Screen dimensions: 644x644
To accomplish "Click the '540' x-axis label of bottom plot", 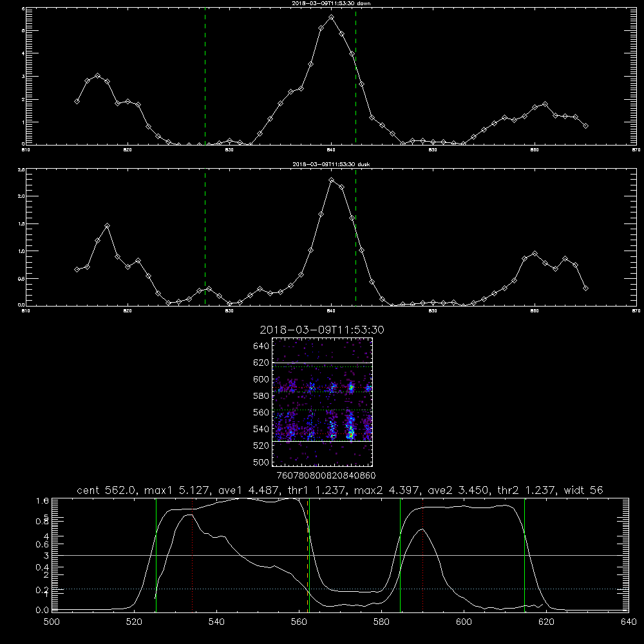I will coord(216,622).
